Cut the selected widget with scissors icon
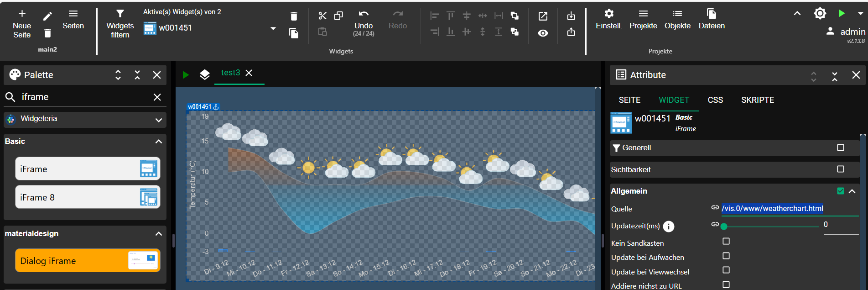The image size is (868, 290). point(322,16)
